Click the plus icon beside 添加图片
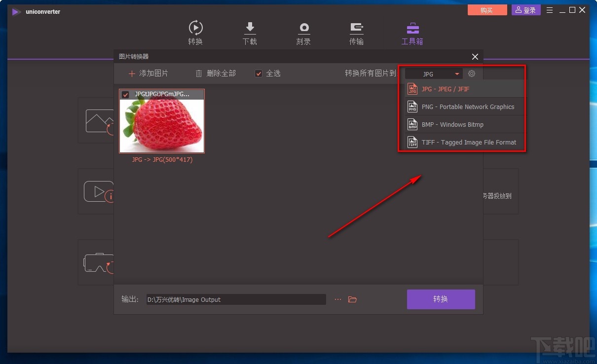The width and height of the screenshot is (597, 364). 132,73
